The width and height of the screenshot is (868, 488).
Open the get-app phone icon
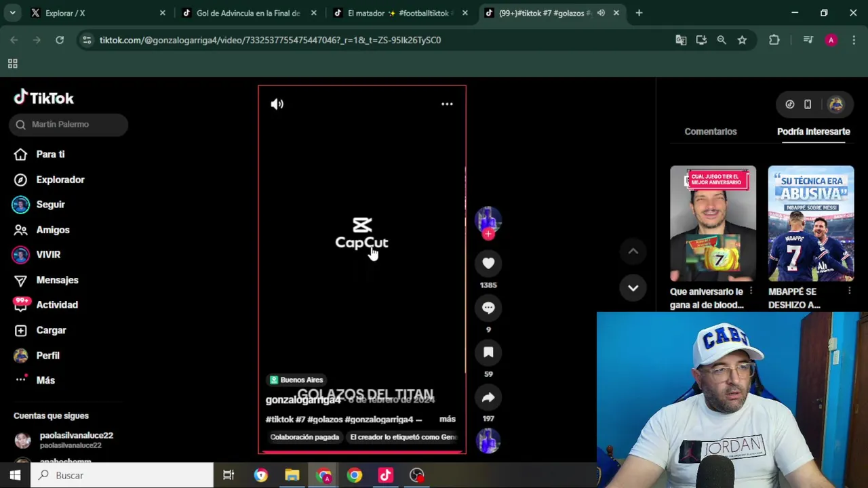808,104
